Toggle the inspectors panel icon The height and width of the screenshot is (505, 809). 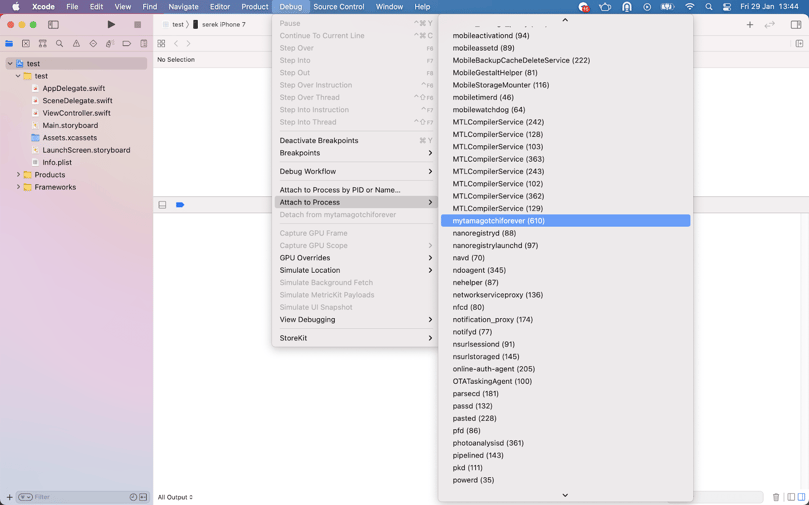pyautogui.click(x=796, y=24)
